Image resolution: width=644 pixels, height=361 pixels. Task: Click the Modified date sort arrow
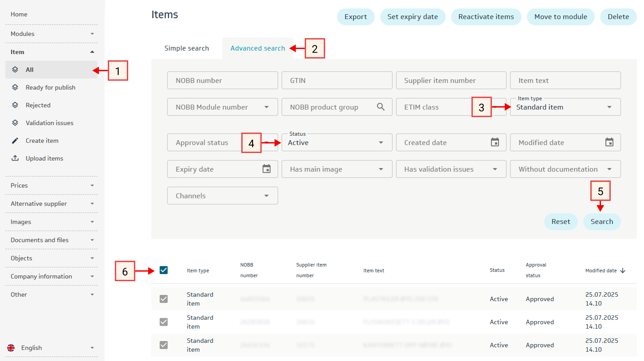pos(623,271)
